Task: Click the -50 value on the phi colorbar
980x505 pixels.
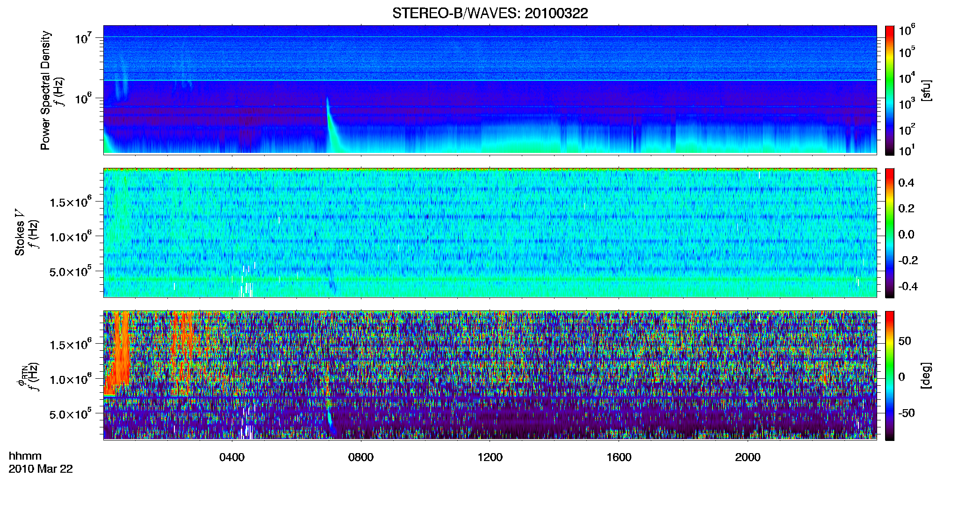Action: pyautogui.click(x=907, y=413)
